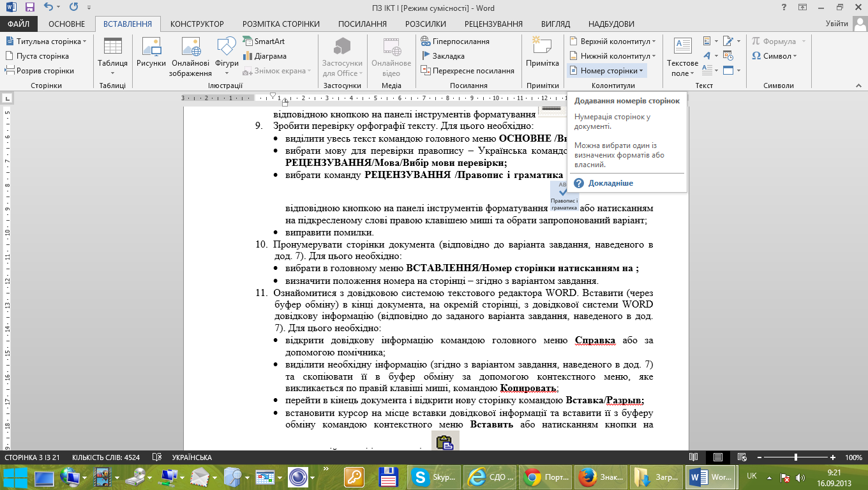Image resolution: width=868 pixels, height=490 pixels.
Task: Click the zoom slider in status bar
Action: tap(796, 457)
